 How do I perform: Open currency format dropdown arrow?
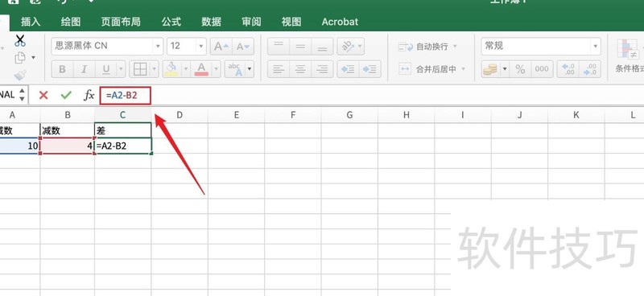coord(505,69)
